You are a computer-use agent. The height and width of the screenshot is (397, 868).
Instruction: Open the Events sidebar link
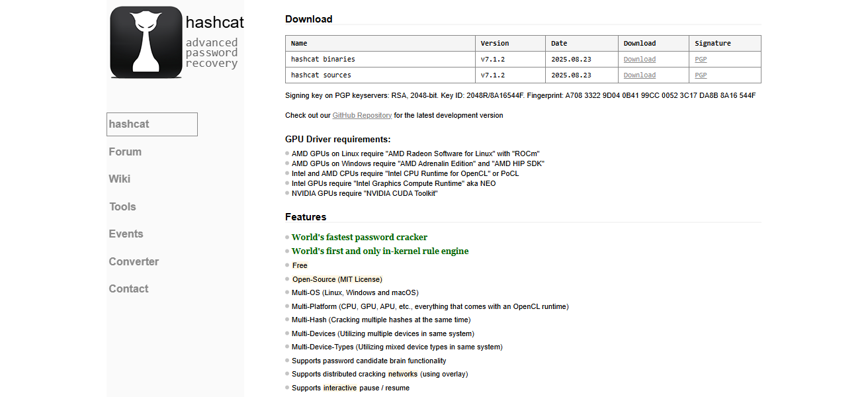[126, 234]
